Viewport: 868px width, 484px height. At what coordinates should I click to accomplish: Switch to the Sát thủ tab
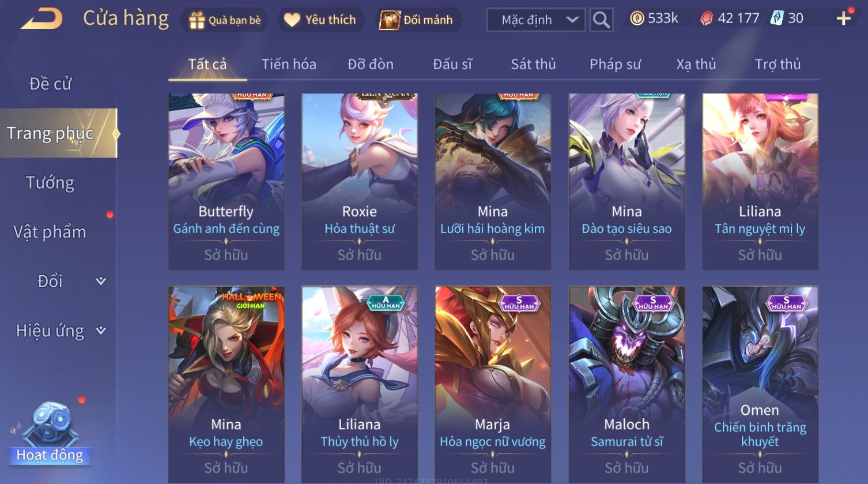533,64
